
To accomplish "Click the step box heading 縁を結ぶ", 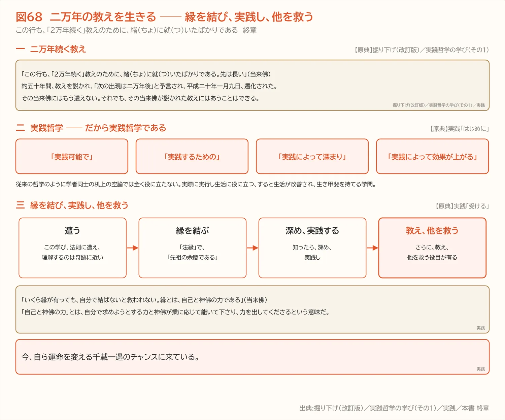I will pyautogui.click(x=192, y=231).
